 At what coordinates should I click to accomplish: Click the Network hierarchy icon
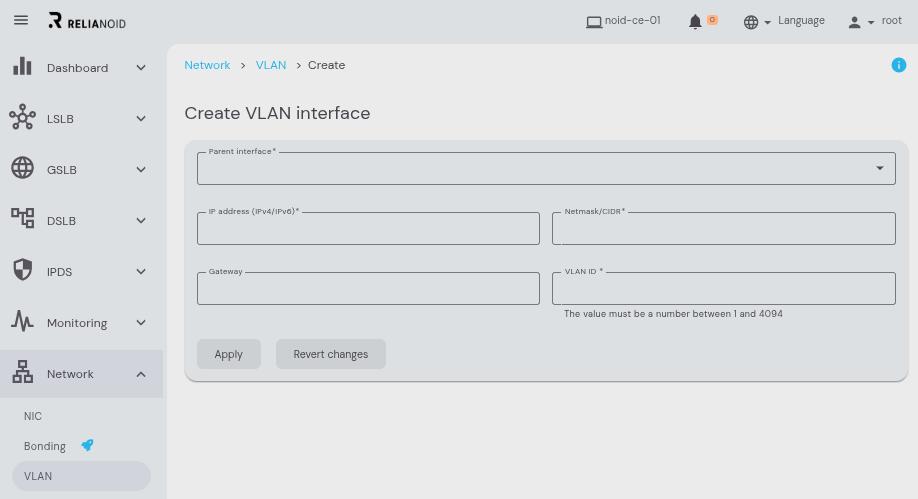coord(22,372)
